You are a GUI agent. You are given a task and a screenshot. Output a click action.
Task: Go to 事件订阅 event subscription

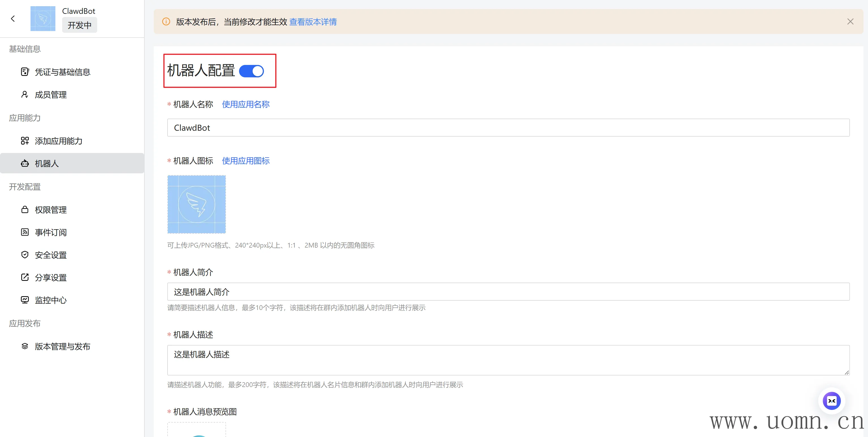[x=51, y=232]
